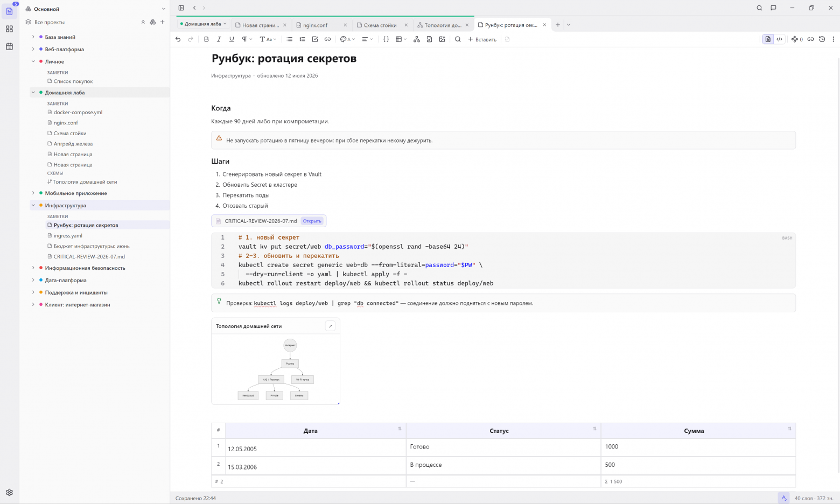Collapse the Инфраструктура project
840x504 pixels.
click(x=33, y=205)
